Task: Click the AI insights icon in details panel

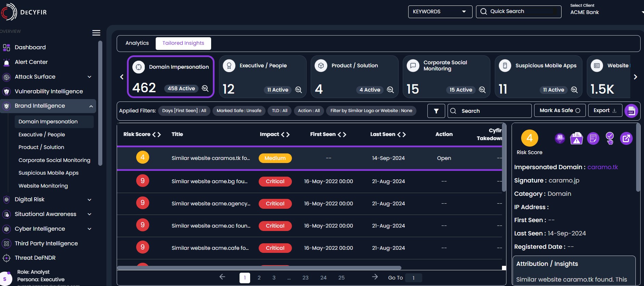Action: coord(560,138)
